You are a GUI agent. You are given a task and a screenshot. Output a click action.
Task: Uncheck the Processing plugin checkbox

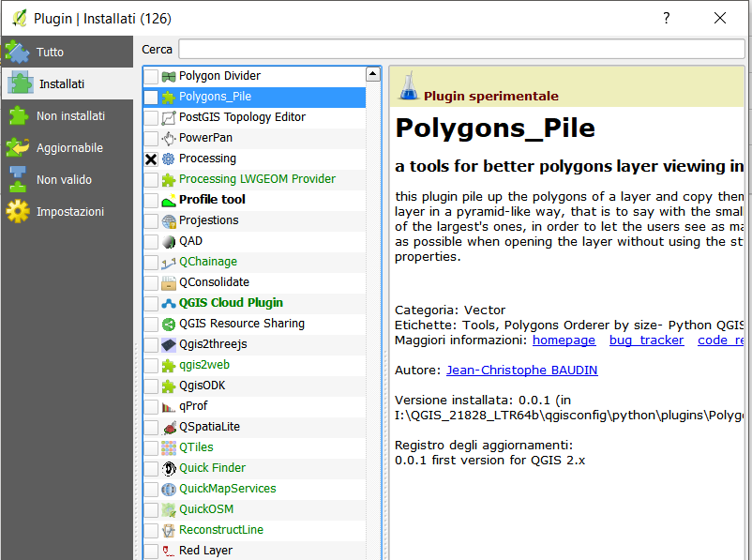151,159
